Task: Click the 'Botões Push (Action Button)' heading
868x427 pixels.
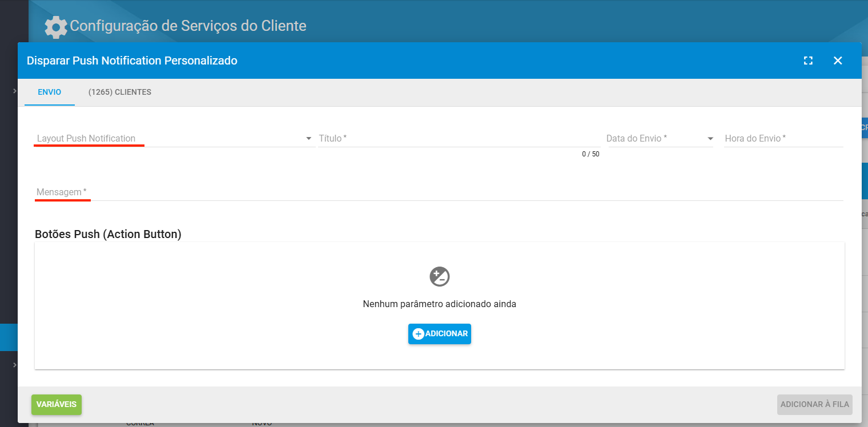Action: [x=108, y=234]
